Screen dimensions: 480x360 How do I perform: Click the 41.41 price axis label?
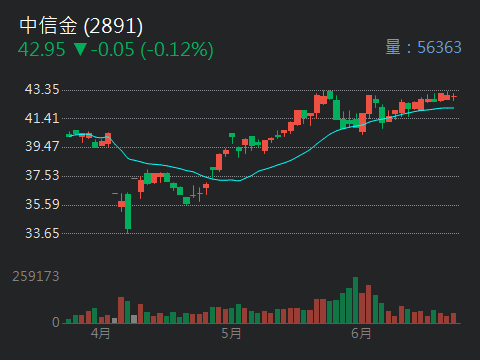click(x=42, y=118)
